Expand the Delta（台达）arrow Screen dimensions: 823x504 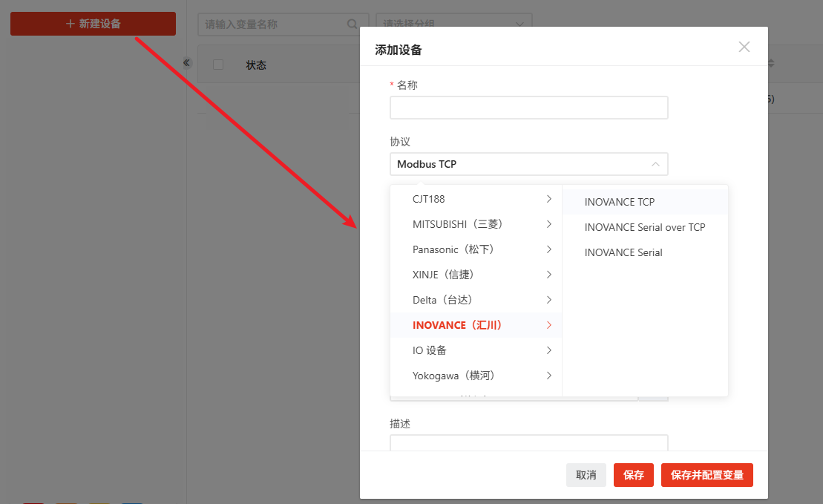tap(548, 300)
